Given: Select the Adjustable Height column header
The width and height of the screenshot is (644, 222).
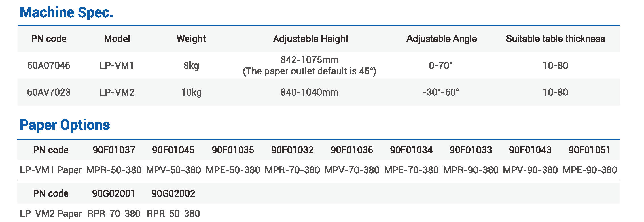Looking at the screenshot, I should pos(311,39).
